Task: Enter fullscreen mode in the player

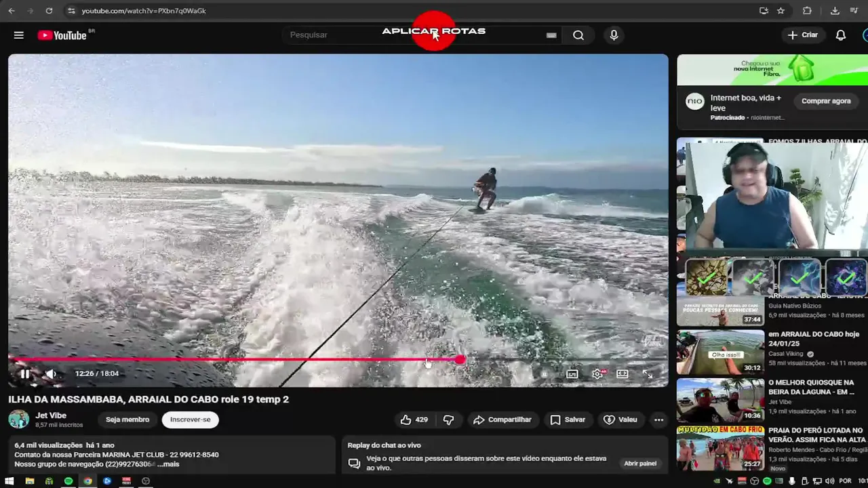Action: coord(648,374)
